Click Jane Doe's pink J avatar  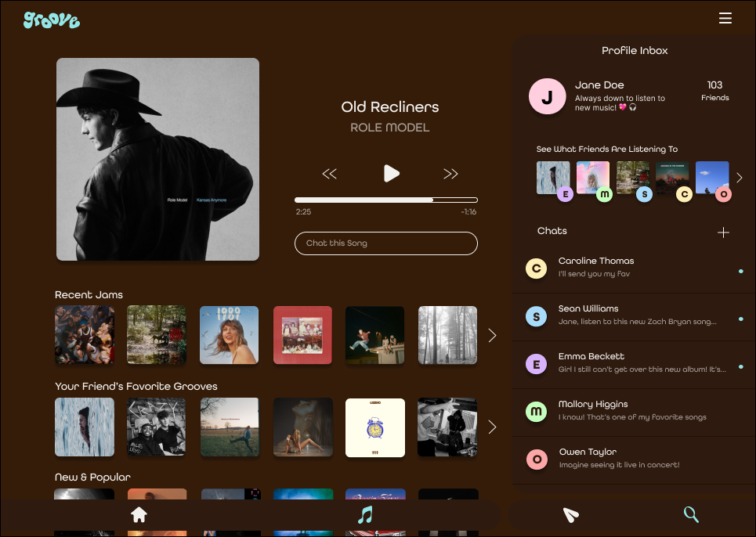click(x=548, y=96)
